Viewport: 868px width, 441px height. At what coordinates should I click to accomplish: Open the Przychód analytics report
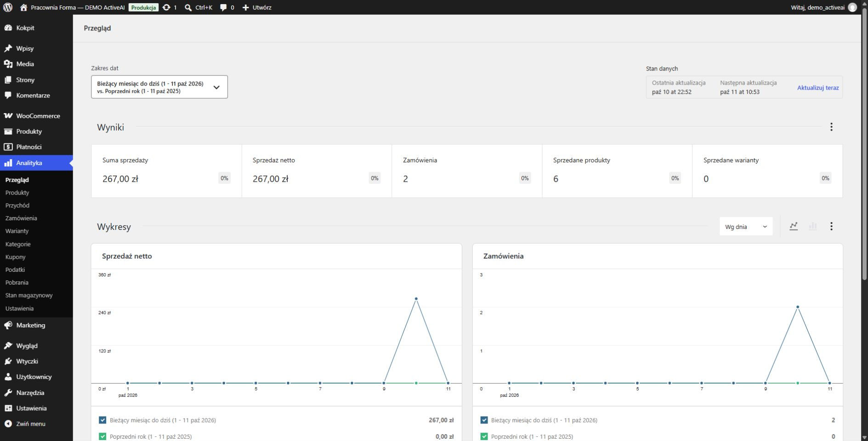click(17, 206)
